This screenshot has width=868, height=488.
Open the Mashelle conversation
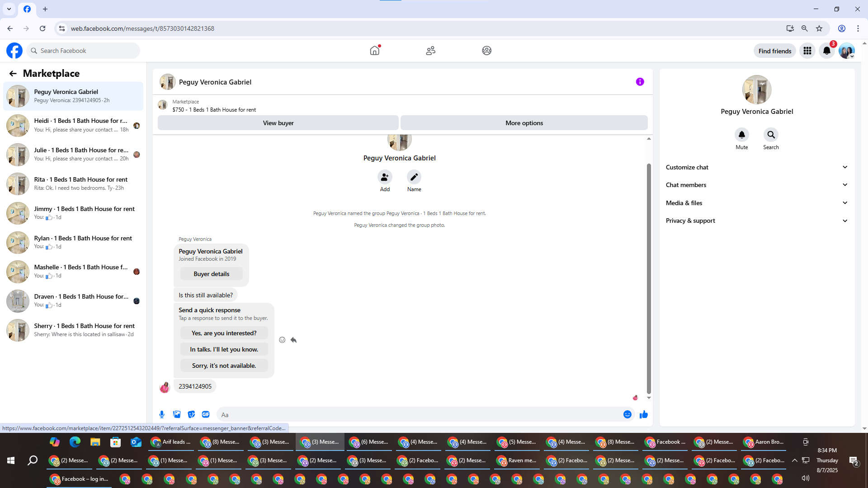click(73, 272)
